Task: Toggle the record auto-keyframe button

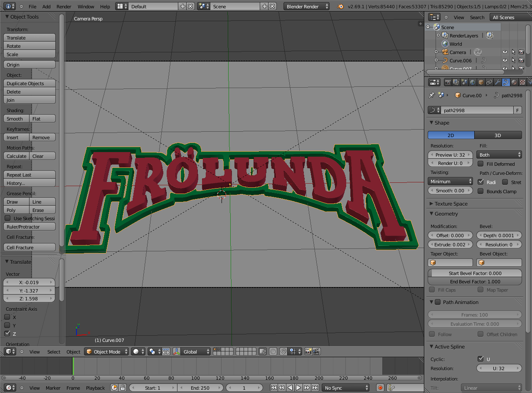Action: point(380,388)
